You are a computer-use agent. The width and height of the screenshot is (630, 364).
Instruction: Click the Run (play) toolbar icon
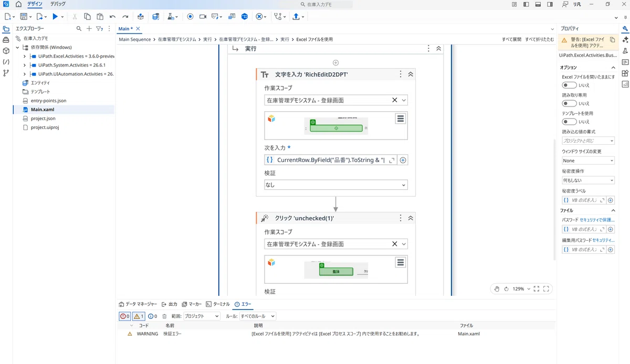point(55,17)
